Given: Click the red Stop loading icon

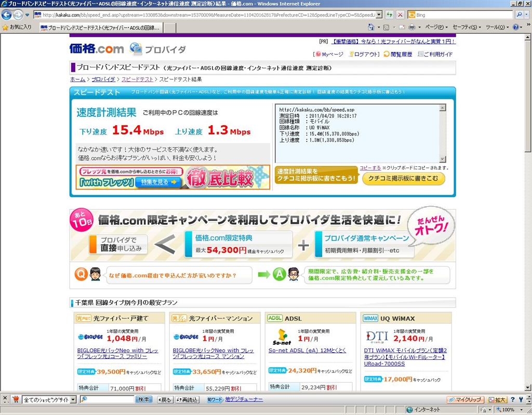Looking at the screenshot, I should [x=401, y=15].
